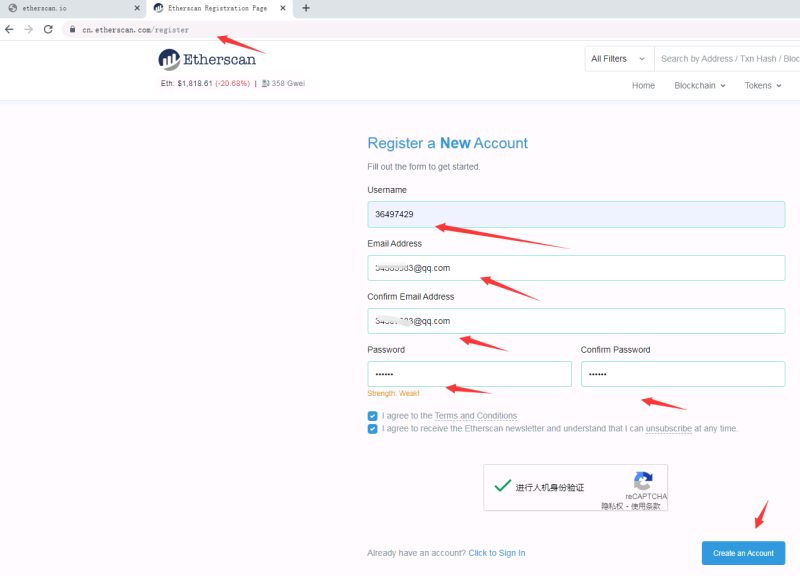The image size is (800, 576).
Task: Close the Etherscan Registration Page tab
Action: coord(283,8)
